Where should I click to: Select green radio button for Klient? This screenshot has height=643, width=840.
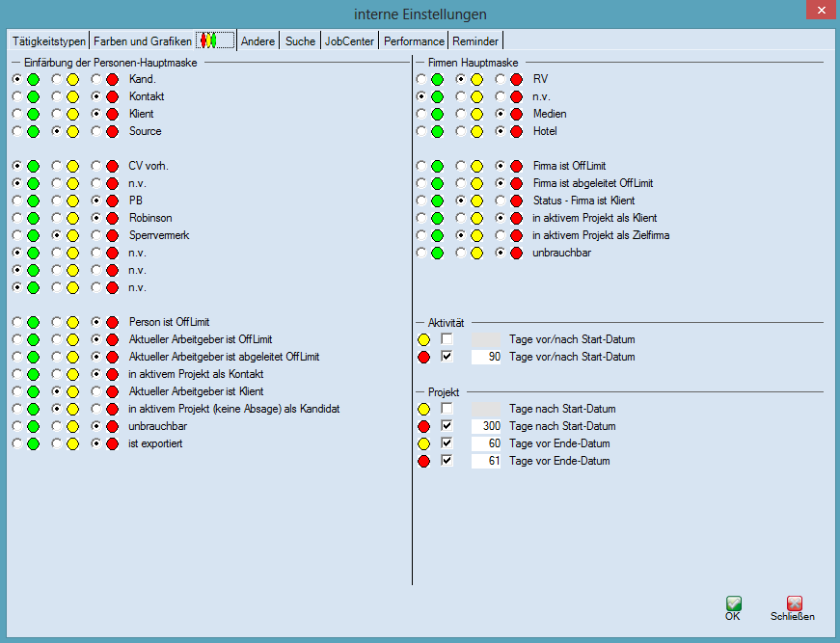[17, 114]
